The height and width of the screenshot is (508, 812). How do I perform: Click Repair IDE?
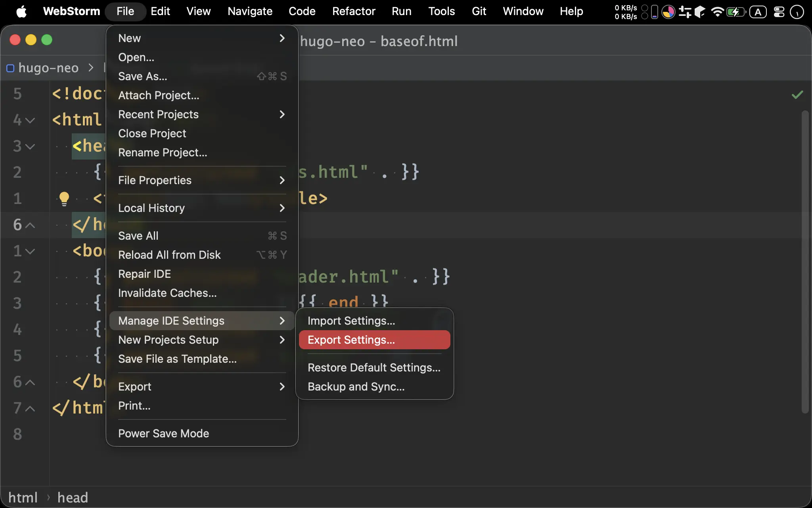click(x=202, y=274)
